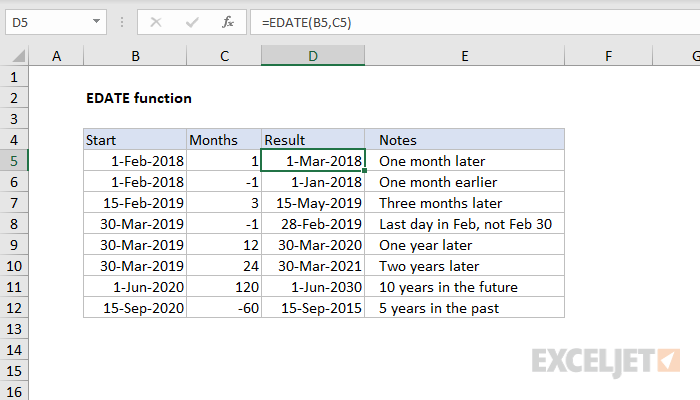This screenshot has height=400, width=700.
Task: Select cell with 28-Feb-2019 result
Action: [x=313, y=224]
